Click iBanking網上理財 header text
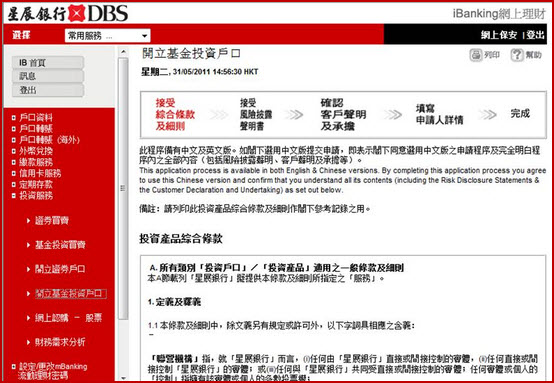This screenshot has width=554, height=383. tap(499, 14)
